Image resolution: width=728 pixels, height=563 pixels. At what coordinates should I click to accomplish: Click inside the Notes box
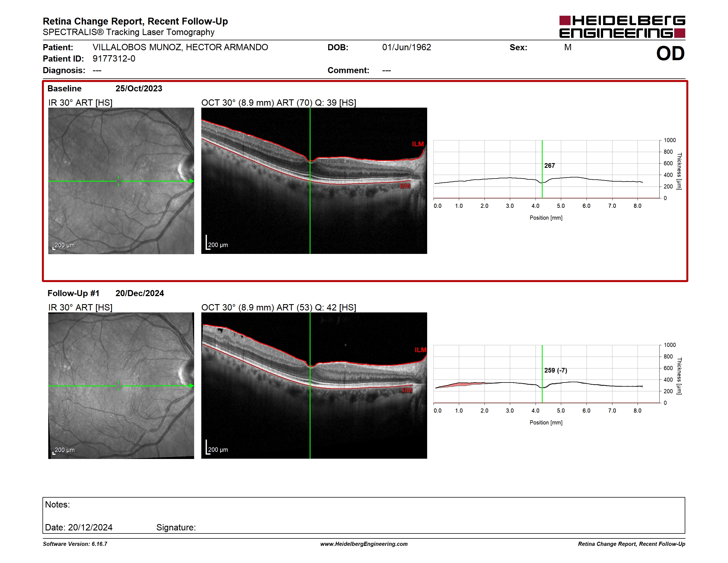[364, 515]
